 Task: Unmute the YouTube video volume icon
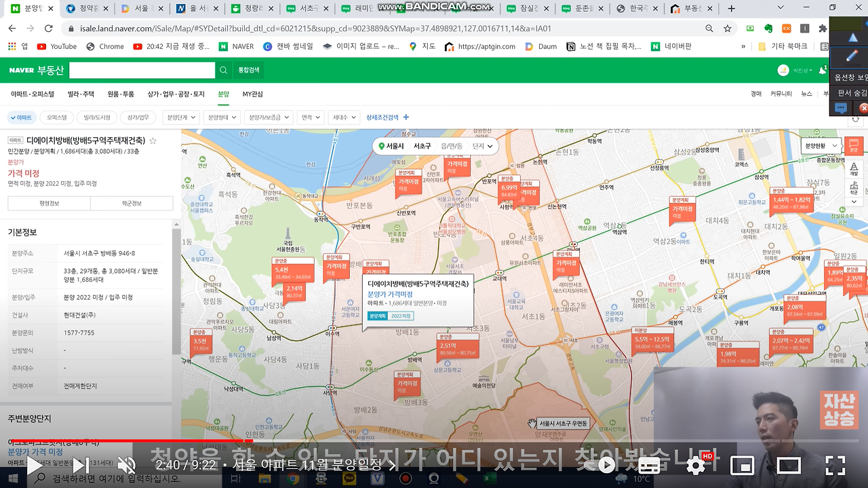[127, 466]
